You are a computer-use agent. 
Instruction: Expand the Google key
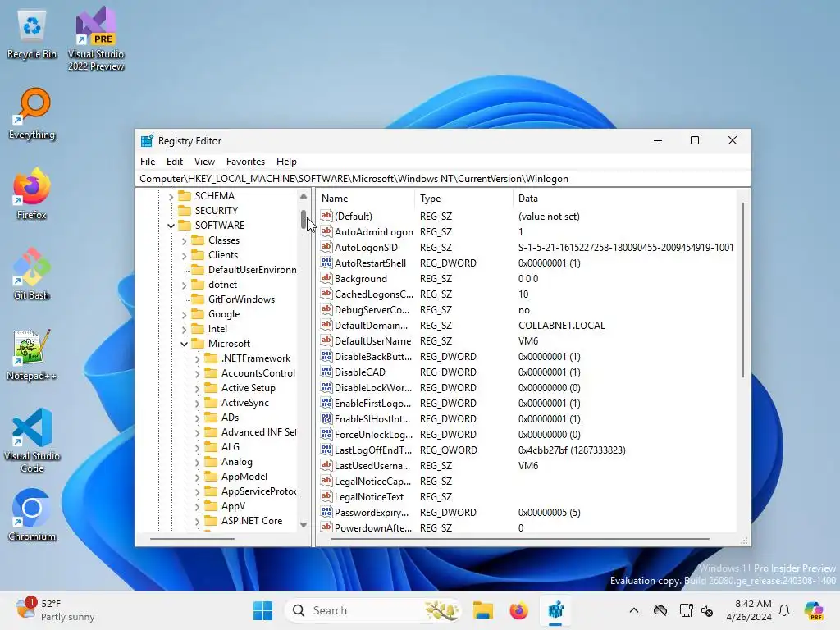tap(185, 314)
